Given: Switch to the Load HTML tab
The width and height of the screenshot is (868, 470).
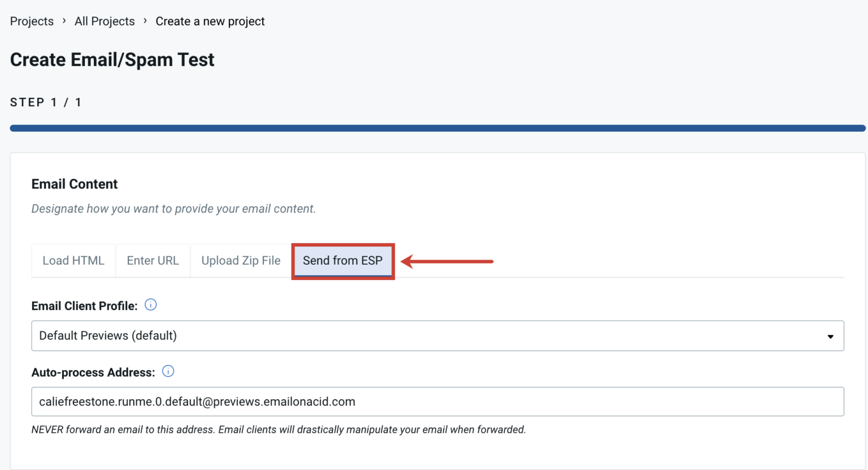Looking at the screenshot, I should pyautogui.click(x=73, y=261).
